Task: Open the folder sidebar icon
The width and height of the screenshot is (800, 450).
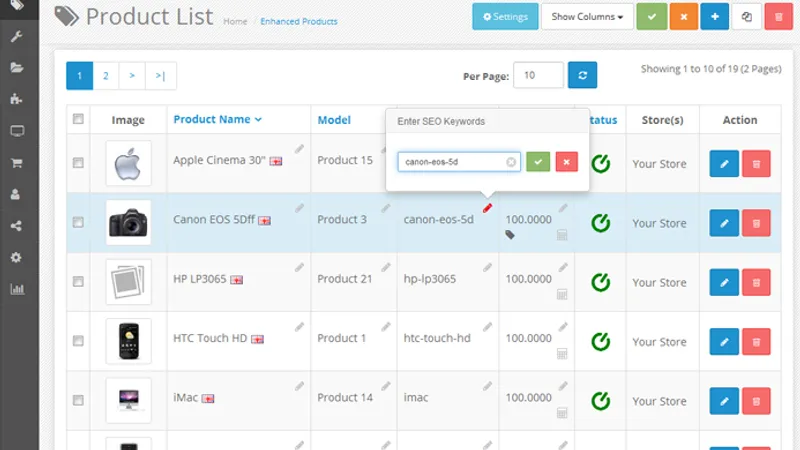Action: click(x=16, y=67)
